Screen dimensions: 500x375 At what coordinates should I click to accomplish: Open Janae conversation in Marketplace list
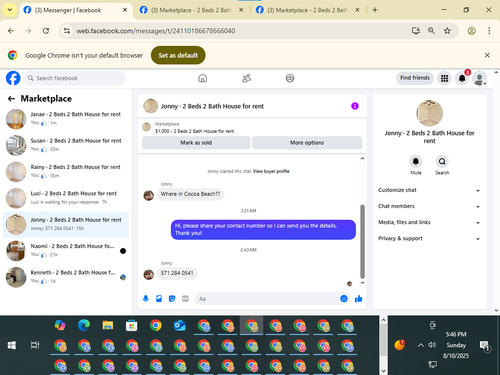(x=66, y=119)
